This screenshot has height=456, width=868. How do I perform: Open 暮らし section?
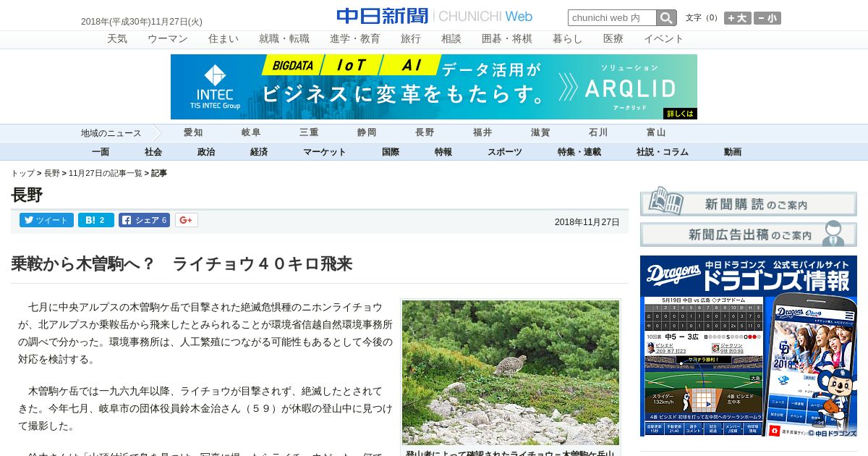(568, 39)
